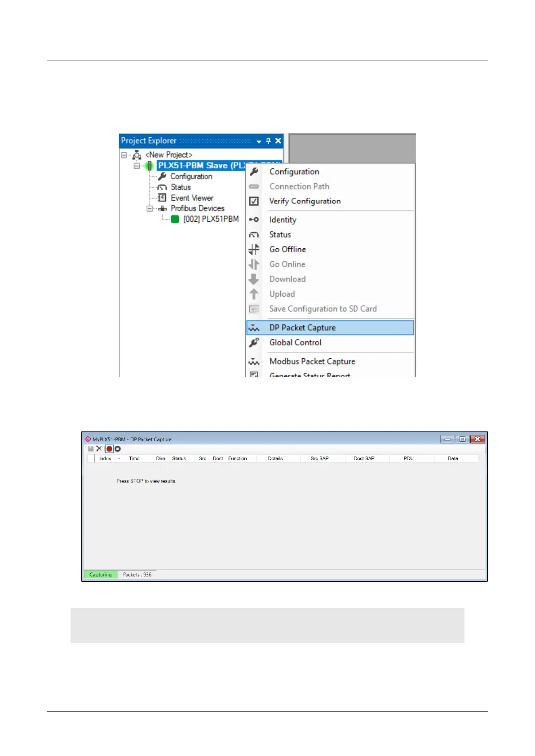Screen dimensions: 535x756
Task: Click the DP Packet Capture icon
Action: 254,328
